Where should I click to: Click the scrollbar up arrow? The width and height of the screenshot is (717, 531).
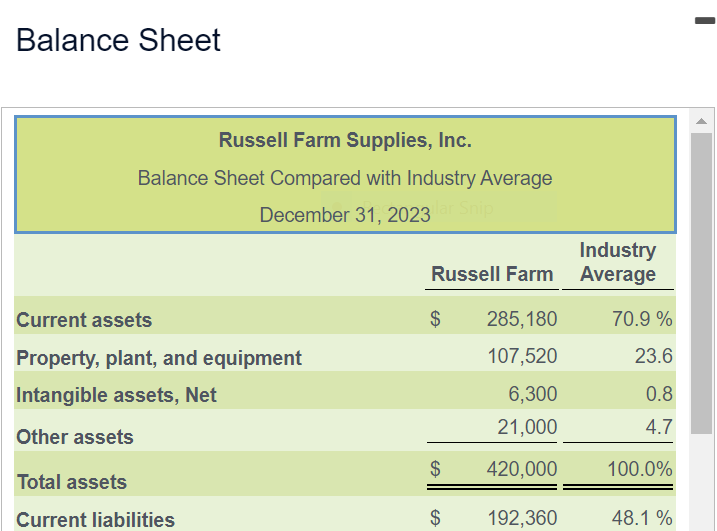[x=701, y=121]
